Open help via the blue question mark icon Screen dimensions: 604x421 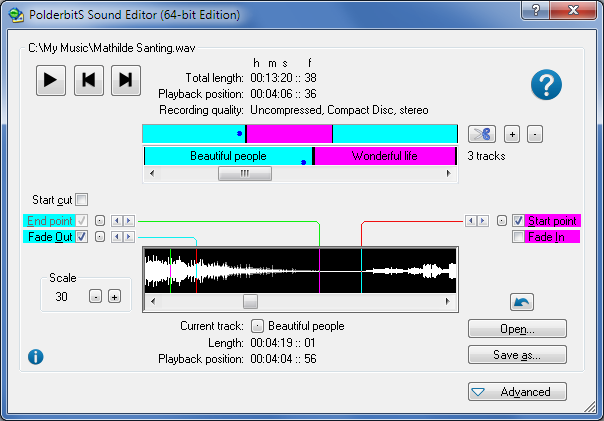pos(546,85)
